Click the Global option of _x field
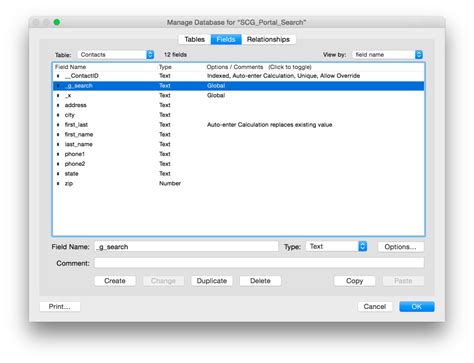Screen dimensions: 474x363 coord(216,95)
